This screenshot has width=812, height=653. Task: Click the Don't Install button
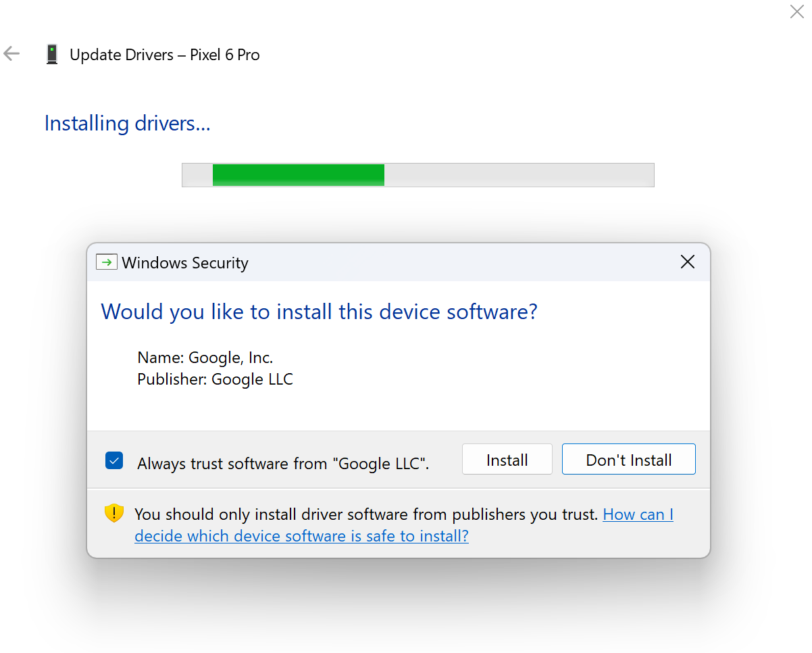(x=629, y=460)
